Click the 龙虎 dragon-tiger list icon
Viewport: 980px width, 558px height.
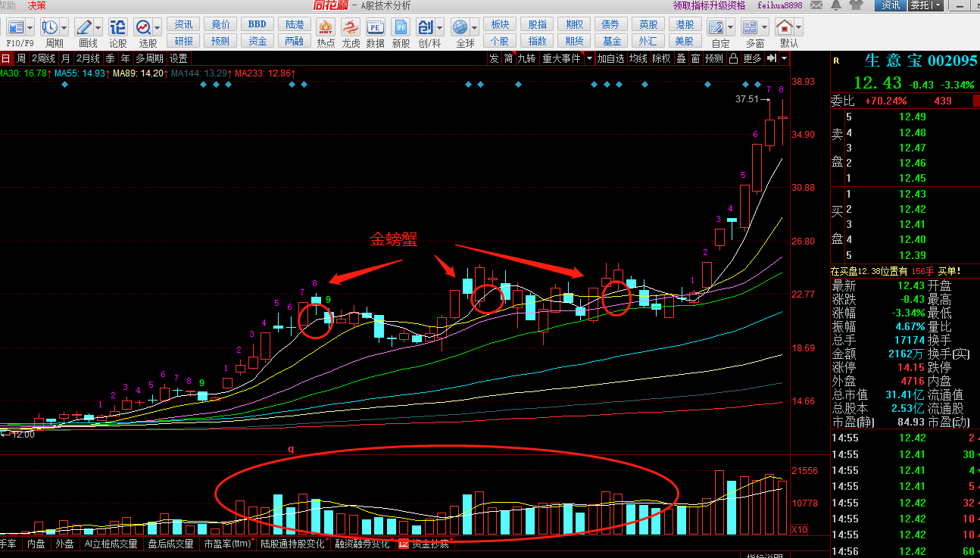pyautogui.click(x=351, y=33)
